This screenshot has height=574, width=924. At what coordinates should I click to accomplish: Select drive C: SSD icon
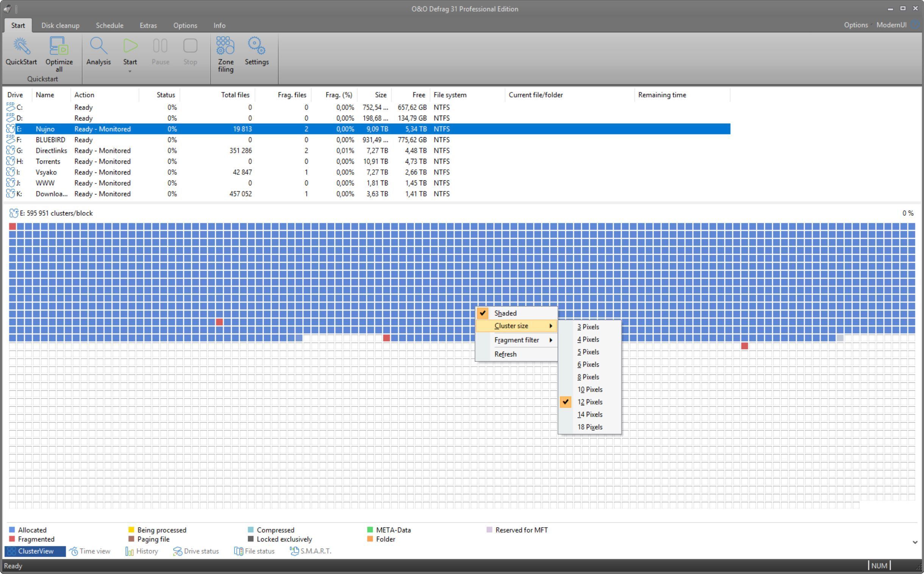coord(11,107)
